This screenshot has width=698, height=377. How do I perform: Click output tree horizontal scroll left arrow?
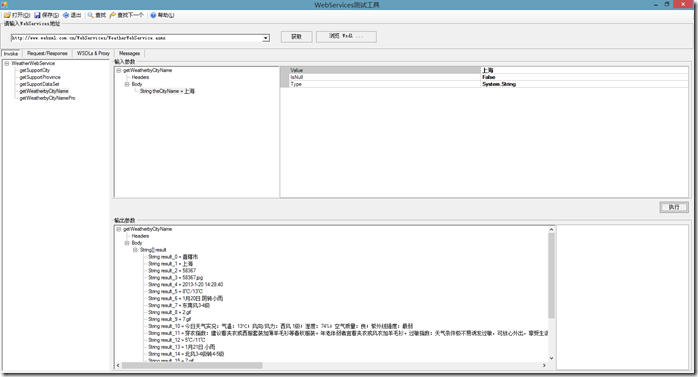click(118, 365)
